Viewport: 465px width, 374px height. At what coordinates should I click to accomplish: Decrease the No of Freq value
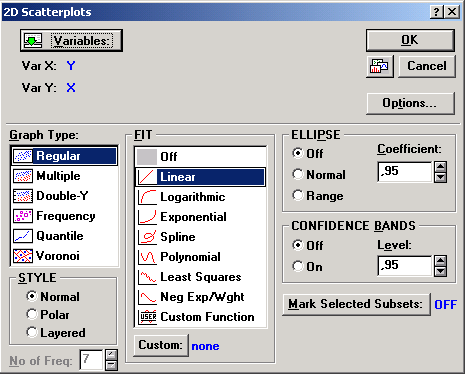[111, 365]
